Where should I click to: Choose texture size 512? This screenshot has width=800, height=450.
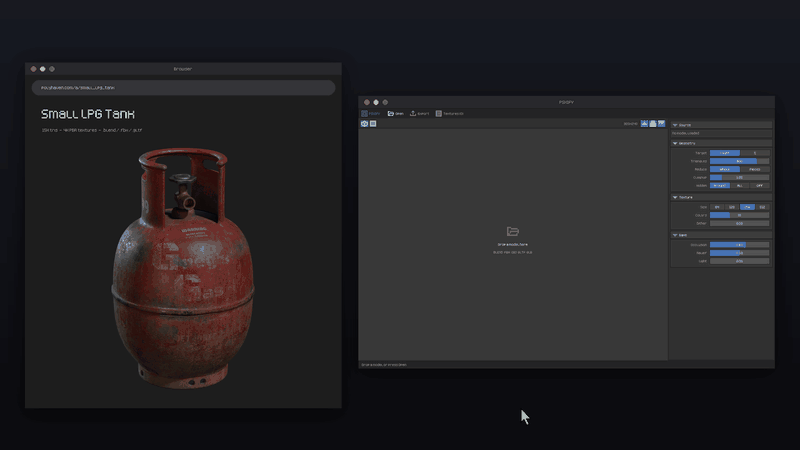point(762,207)
